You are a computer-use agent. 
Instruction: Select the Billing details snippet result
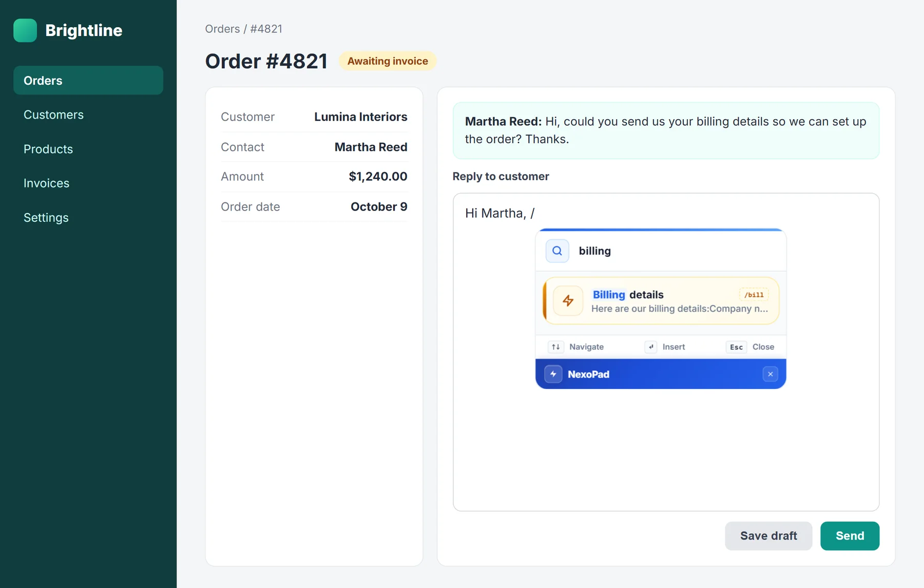click(x=661, y=301)
